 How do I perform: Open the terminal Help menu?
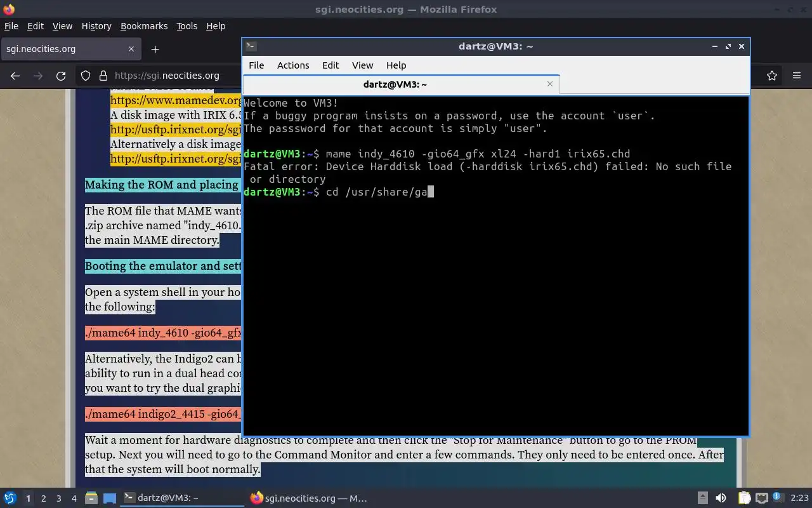(396, 65)
